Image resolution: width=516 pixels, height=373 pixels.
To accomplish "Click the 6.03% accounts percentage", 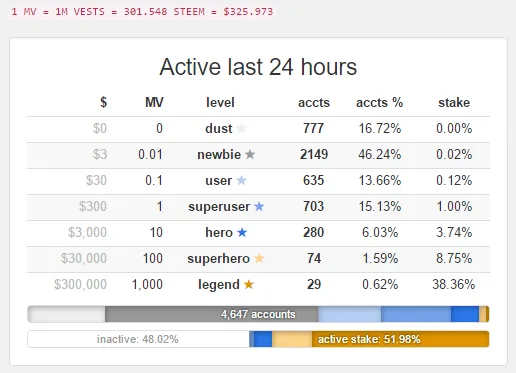I will pyautogui.click(x=380, y=232).
